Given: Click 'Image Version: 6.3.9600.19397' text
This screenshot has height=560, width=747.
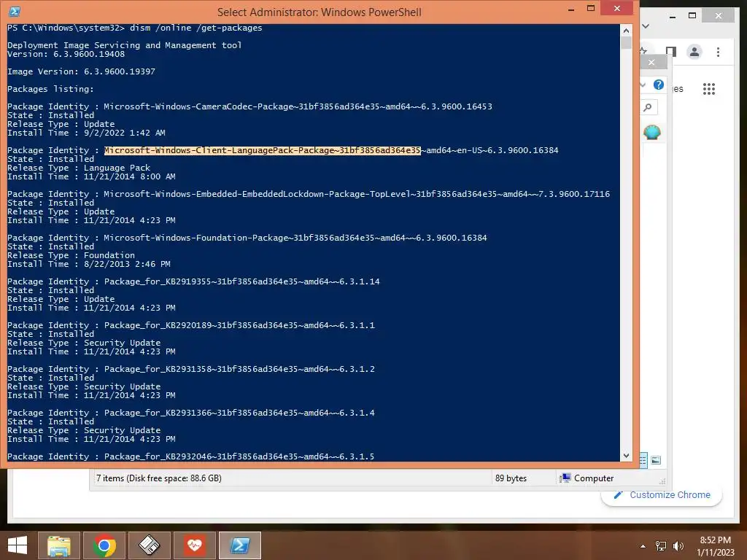Looking at the screenshot, I should coord(81,71).
